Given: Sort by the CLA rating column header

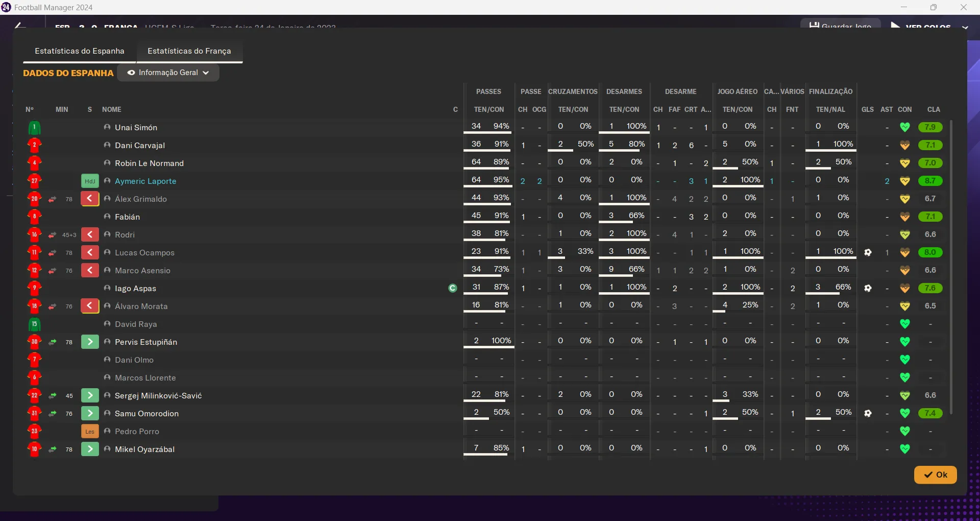Looking at the screenshot, I should pyautogui.click(x=934, y=109).
